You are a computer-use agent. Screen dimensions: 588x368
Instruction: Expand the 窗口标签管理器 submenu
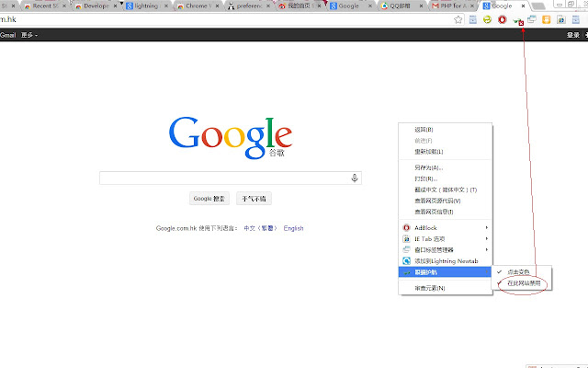tap(445, 249)
